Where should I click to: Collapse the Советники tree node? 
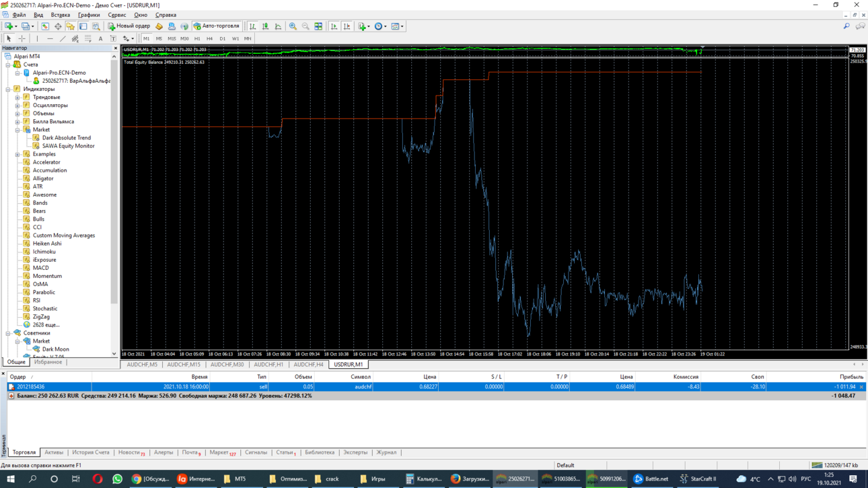(9, 333)
